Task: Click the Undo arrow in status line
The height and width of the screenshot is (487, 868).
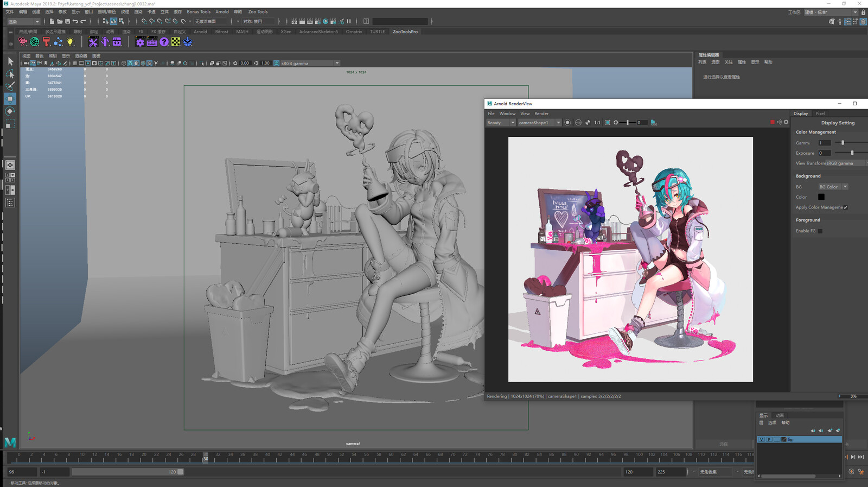Action: (75, 21)
